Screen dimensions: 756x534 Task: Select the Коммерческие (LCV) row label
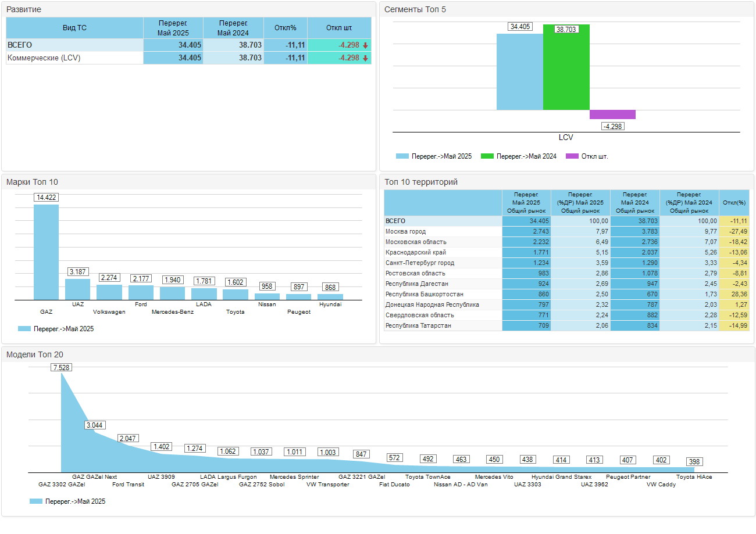pyautogui.click(x=44, y=58)
